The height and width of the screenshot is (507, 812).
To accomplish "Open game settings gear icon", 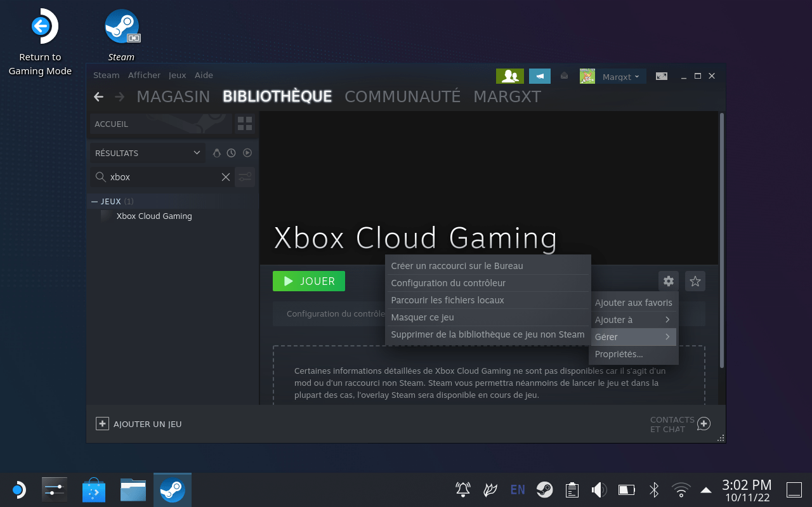I will click(x=668, y=281).
